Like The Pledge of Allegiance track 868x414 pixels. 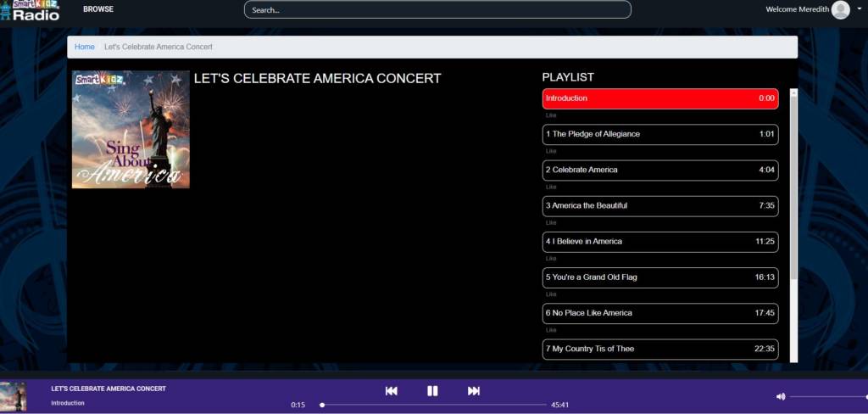click(x=551, y=151)
